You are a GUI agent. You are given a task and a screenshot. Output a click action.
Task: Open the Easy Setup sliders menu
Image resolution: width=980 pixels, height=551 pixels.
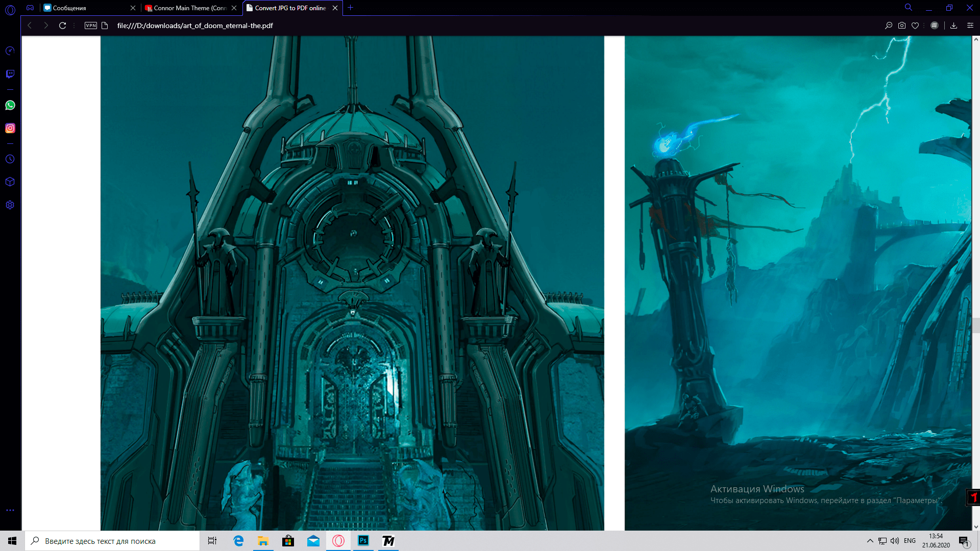pyautogui.click(x=970, y=26)
